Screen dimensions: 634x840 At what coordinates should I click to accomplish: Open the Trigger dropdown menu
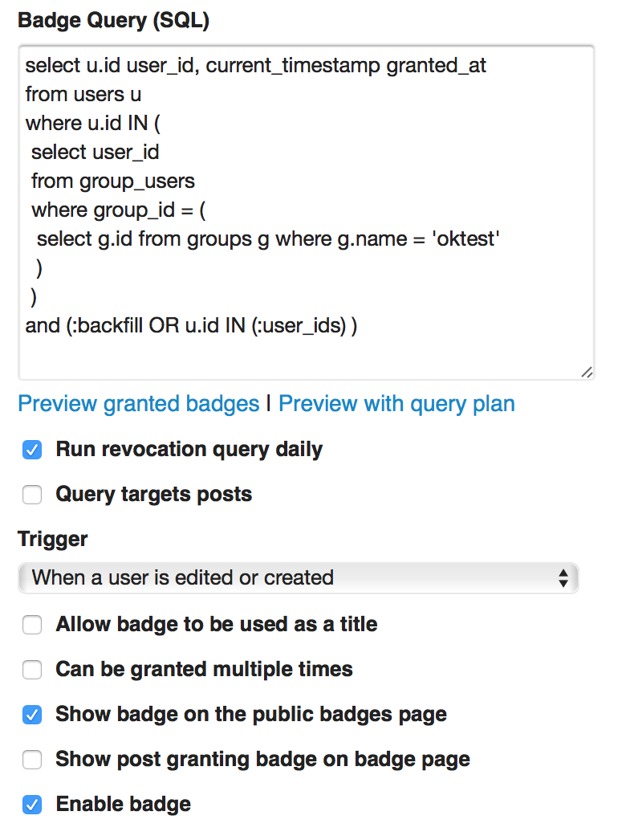[x=298, y=577]
